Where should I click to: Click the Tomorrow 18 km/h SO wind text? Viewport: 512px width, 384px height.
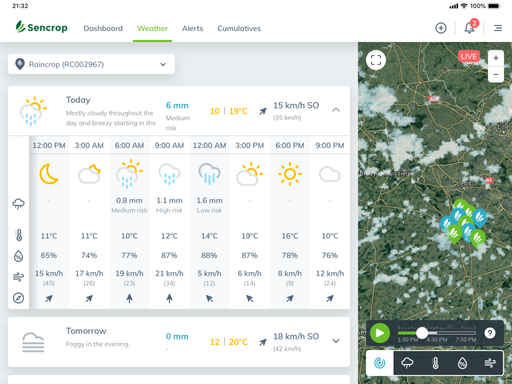pos(296,336)
